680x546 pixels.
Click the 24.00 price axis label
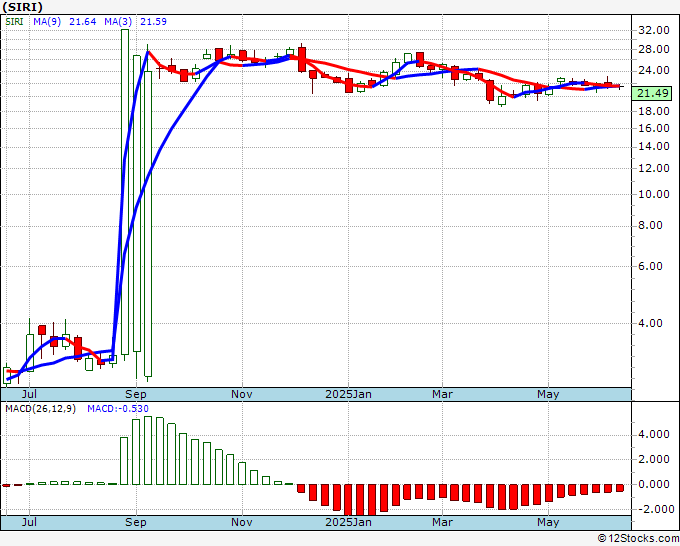tap(654, 70)
